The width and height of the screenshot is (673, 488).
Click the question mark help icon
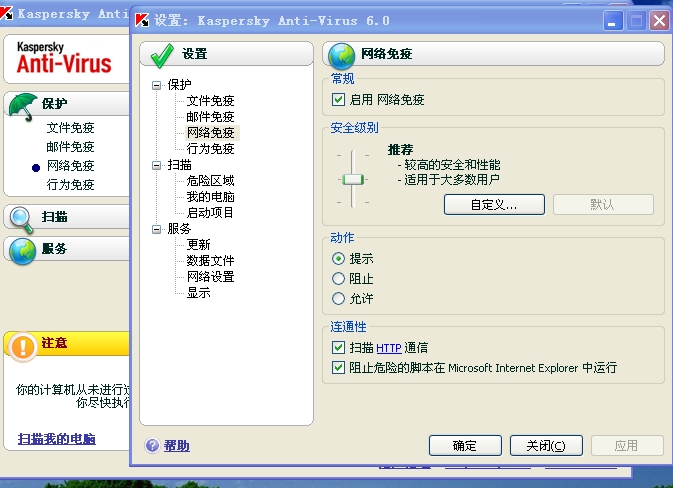tap(152, 446)
